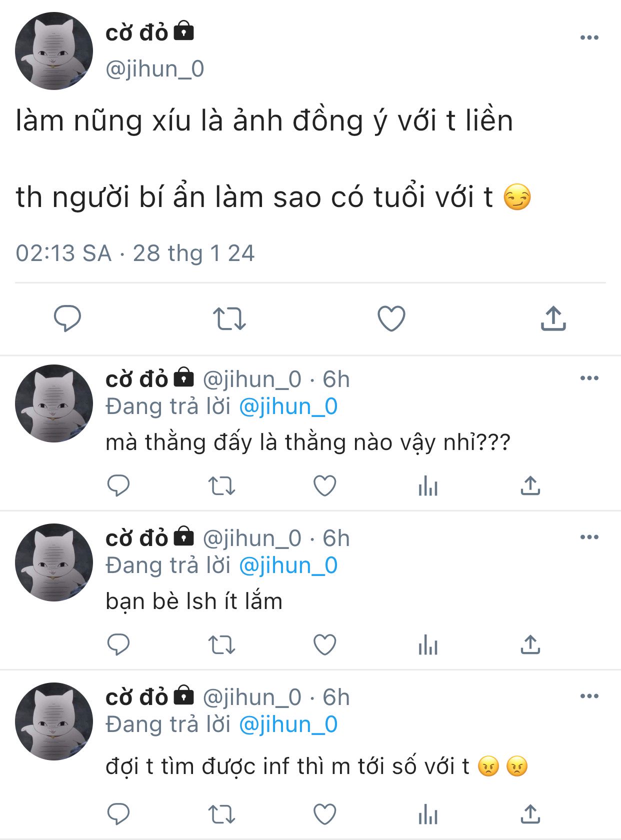Retweet the main tweet from 02:13 SA

(229, 318)
